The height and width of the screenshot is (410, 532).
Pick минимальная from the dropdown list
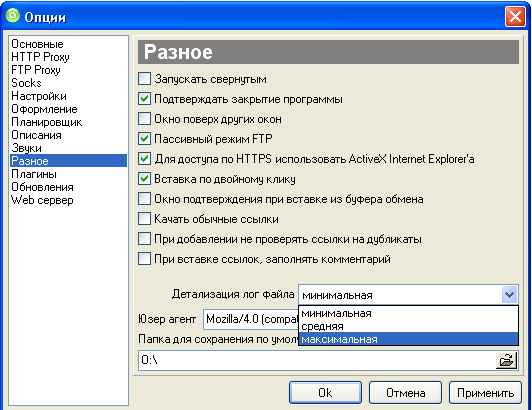click(408, 313)
